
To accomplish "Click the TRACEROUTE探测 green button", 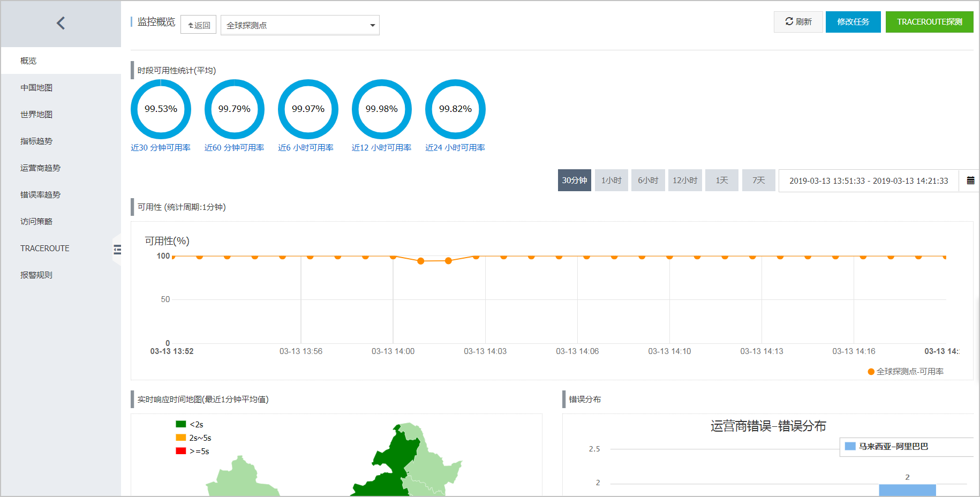I will click(929, 22).
